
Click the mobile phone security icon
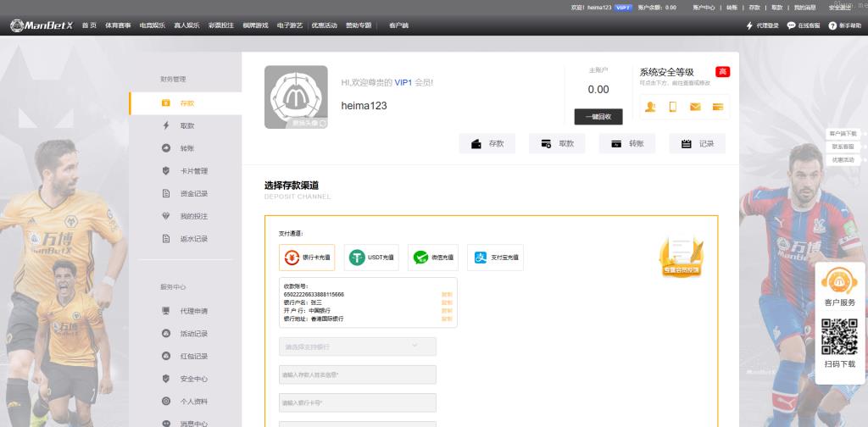(673, 107)
